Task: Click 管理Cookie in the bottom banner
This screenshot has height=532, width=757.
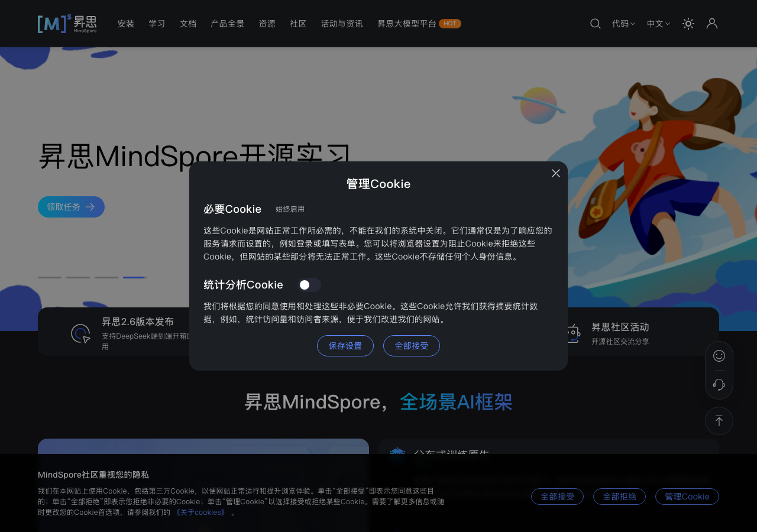Action: 687,497
